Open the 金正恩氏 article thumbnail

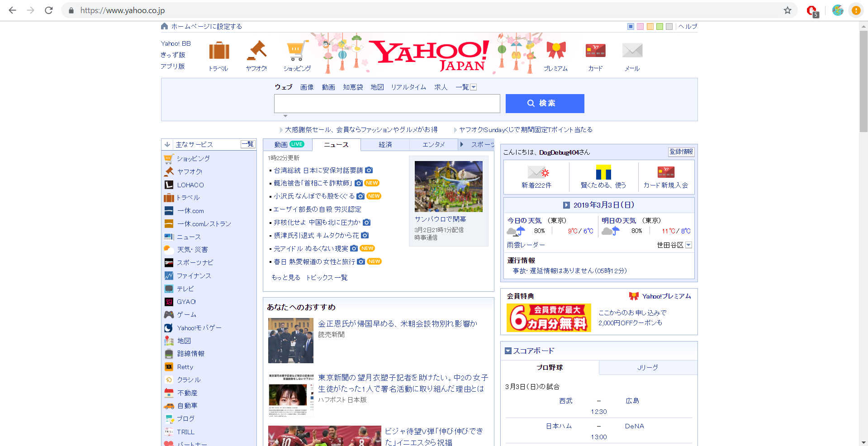tap(291, 341)
